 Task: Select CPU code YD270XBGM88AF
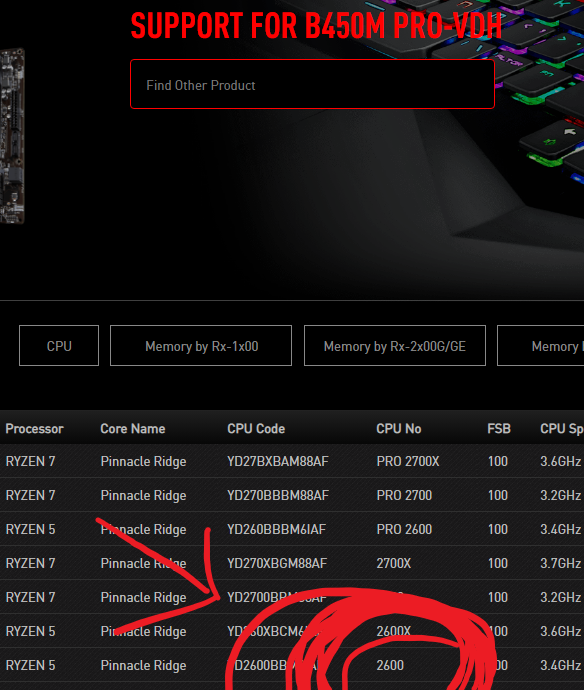[277, 563]
